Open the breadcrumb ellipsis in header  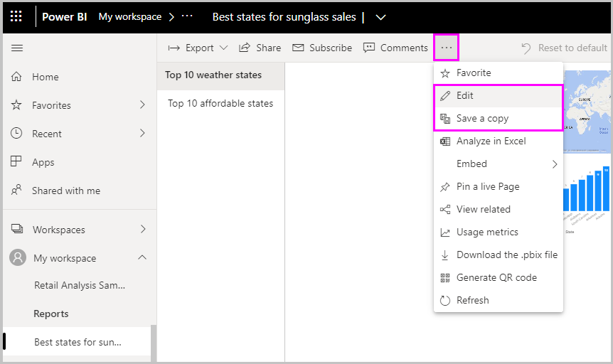point(187,16)
